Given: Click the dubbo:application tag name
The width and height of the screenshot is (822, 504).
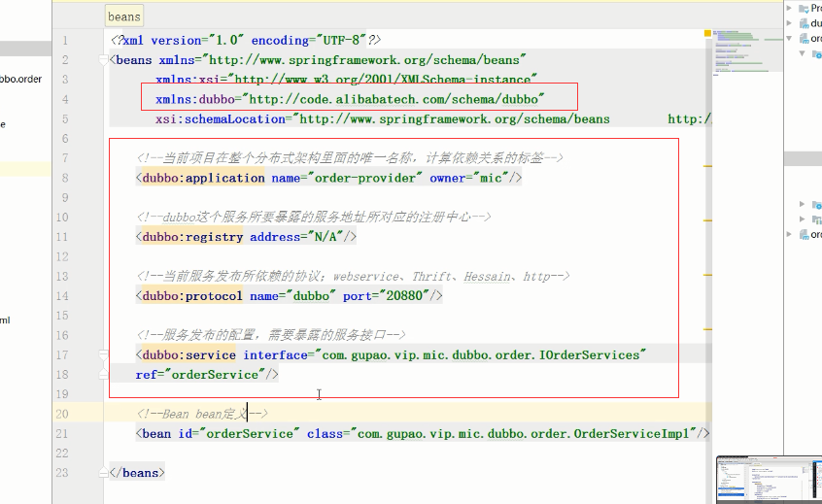Looking at the screenshot, I should click(203, 178).
